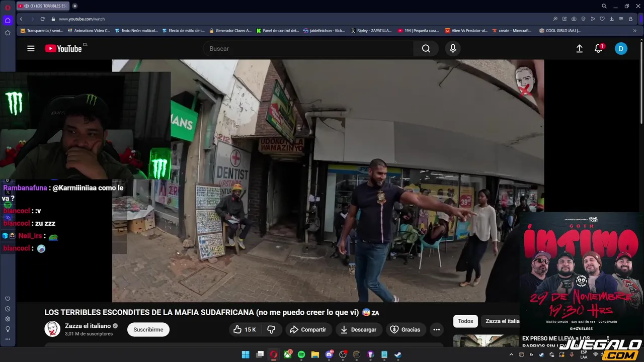Open the sidebar three-dots more menu
The height and width of the screenshot is (362, 644).
(8, 339)
